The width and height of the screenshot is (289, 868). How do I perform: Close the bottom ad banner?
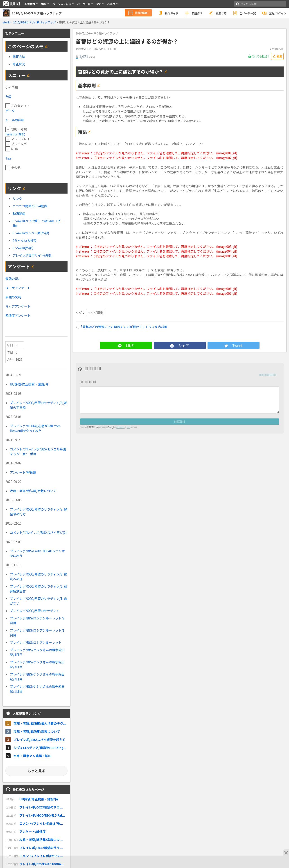[286, 852]
